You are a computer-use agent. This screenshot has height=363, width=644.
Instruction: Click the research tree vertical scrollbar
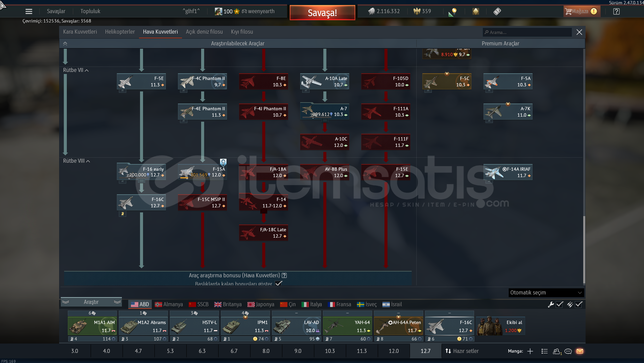click(x=584, y=250)
